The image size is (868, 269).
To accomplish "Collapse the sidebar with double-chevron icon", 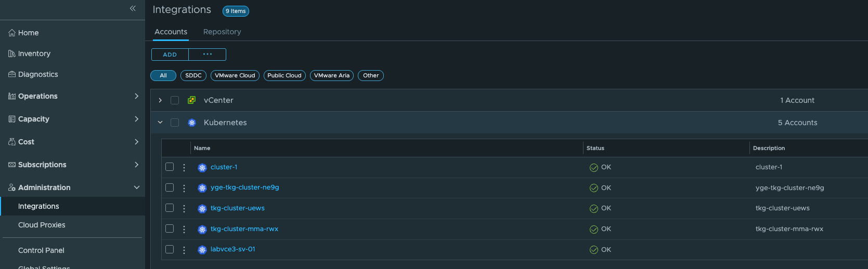I will pyautogui.click(x=133, y=8).
